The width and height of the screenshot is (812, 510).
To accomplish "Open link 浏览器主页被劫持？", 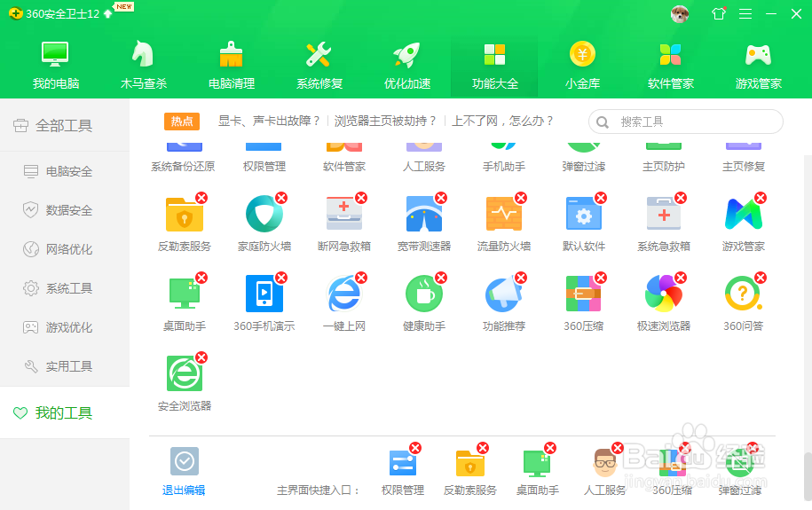I will 385,122.
